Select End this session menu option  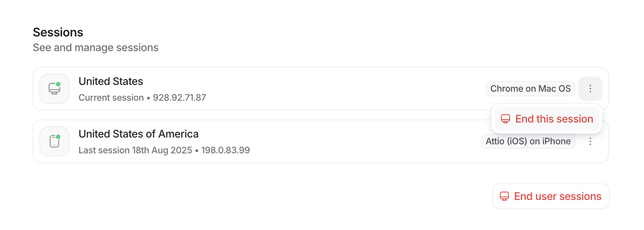point(554,119)
